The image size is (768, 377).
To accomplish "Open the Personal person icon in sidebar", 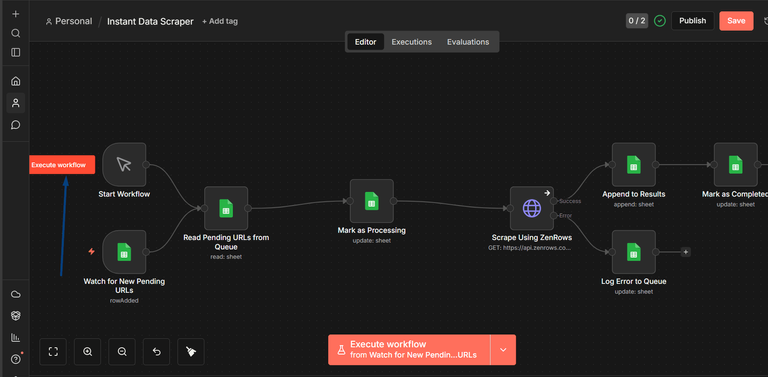I will (16, 103).
